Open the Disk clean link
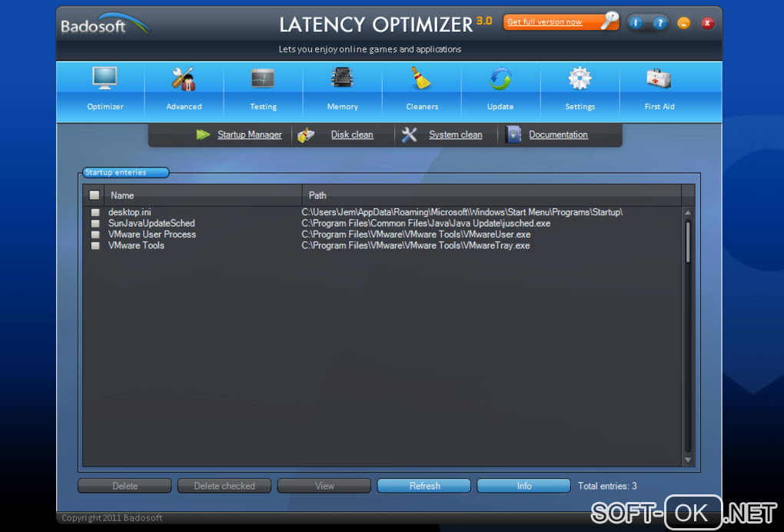Screen dimensions: 784x532 [352, 135]
